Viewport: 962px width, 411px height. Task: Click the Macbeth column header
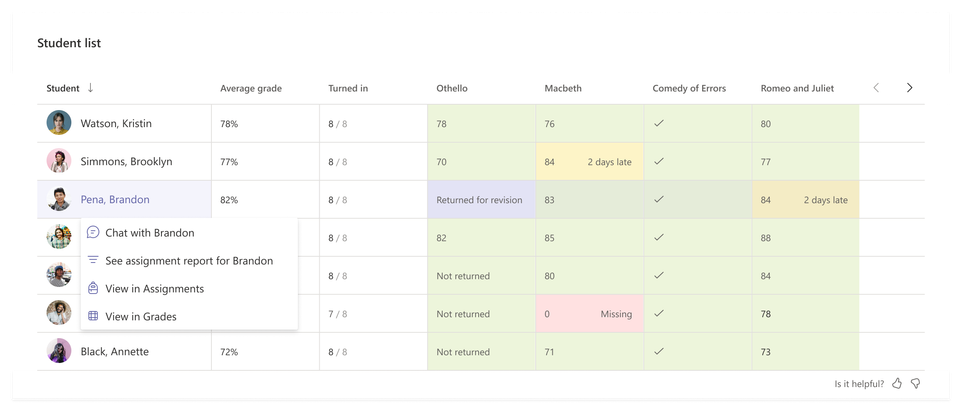tap(563, 88)
